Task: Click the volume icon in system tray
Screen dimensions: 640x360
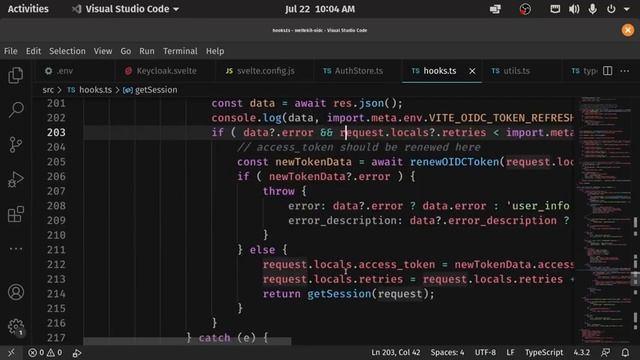Action: (x=574, y=9)
